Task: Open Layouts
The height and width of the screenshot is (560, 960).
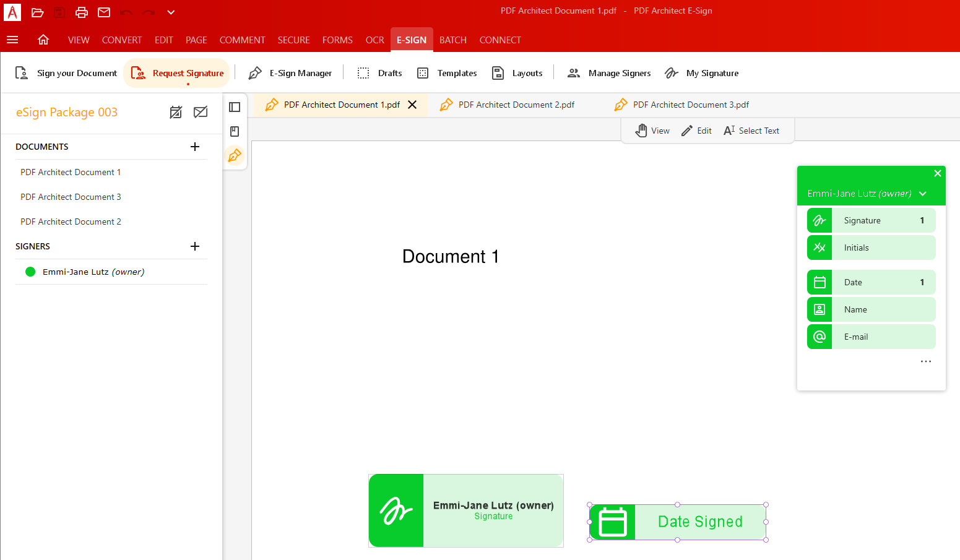Action: pyautogui.click(x=517, y=73)
